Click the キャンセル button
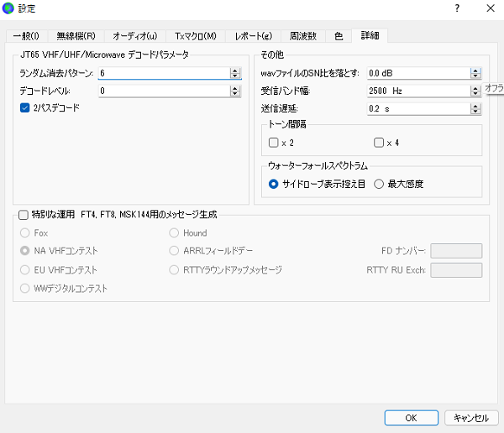 (470, 417)
